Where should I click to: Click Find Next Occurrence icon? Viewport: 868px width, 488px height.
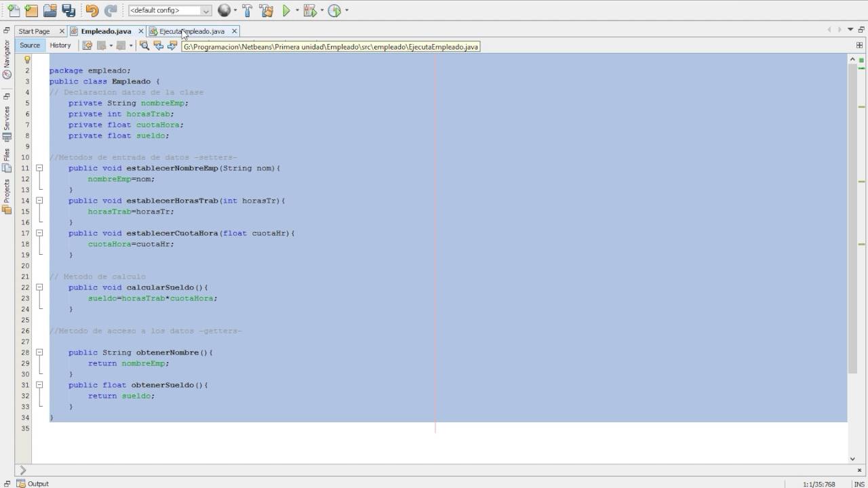172,45
